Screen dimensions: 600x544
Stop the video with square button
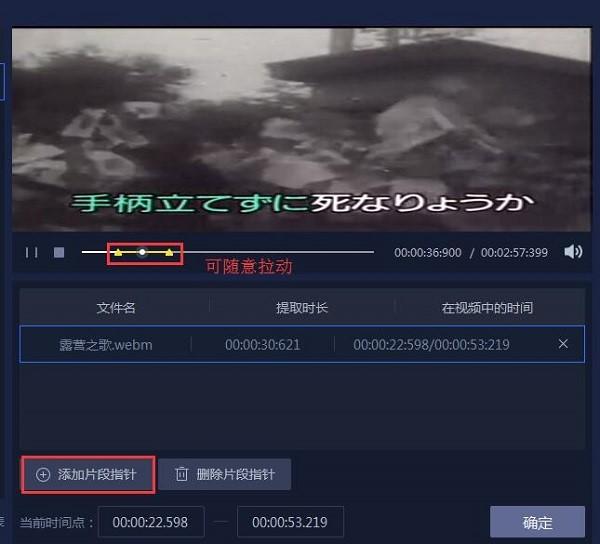point(59,252)
